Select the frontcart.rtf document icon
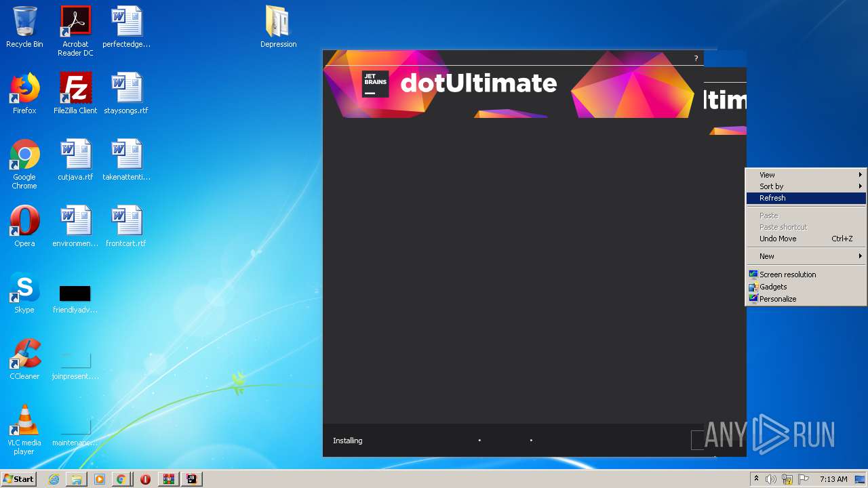Image resolution: width=868 pixels, height=488 pixels. tap(126, 226)
